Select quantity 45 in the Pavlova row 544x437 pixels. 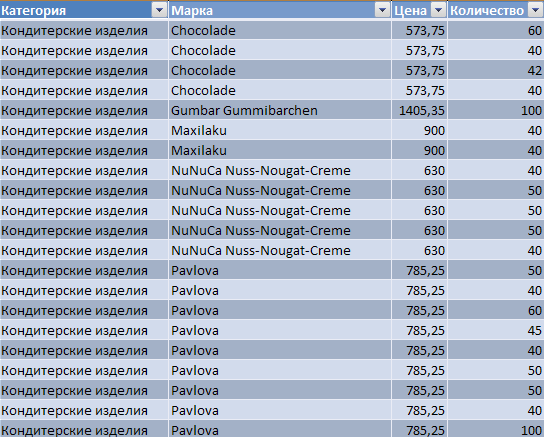(496, 331)
